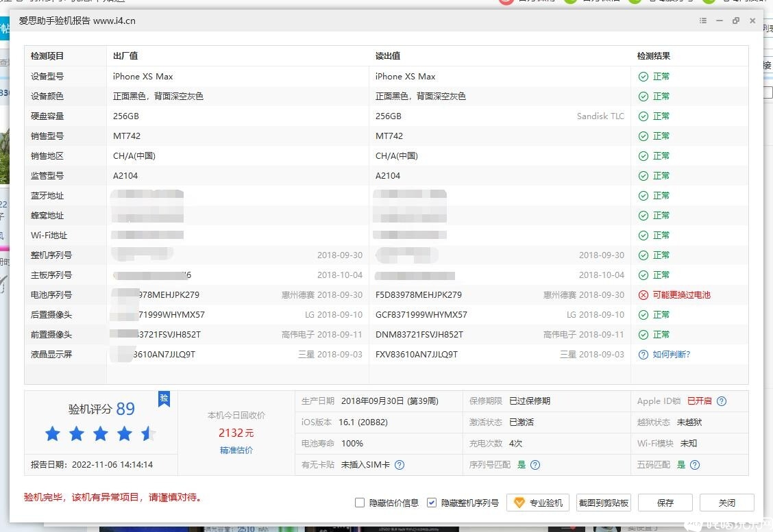Viewport: 773px width, 532px height.
Task: Click the 检测项目 column header
Action: pos(47,56)
